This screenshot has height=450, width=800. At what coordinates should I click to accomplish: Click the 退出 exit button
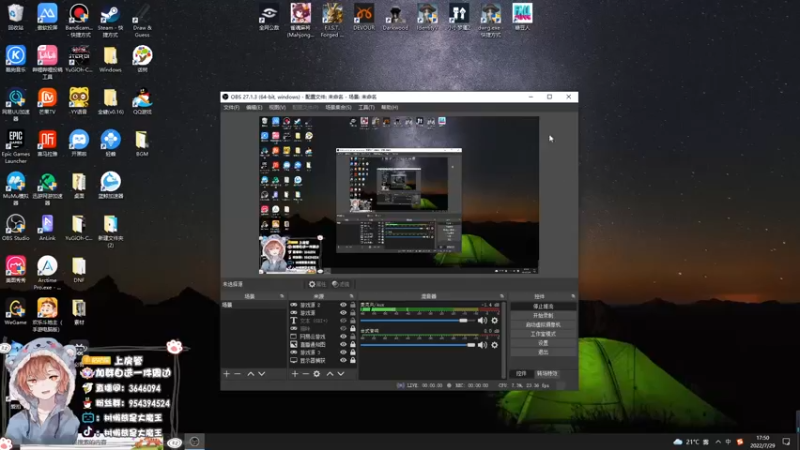[x=543, y=353]
